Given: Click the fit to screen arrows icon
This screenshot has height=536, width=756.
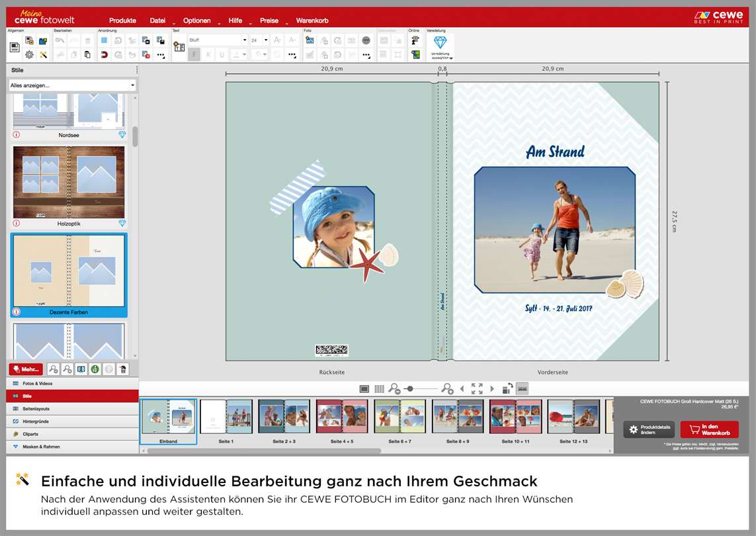Looking at the screenshot, I should (x=477, y=389).
